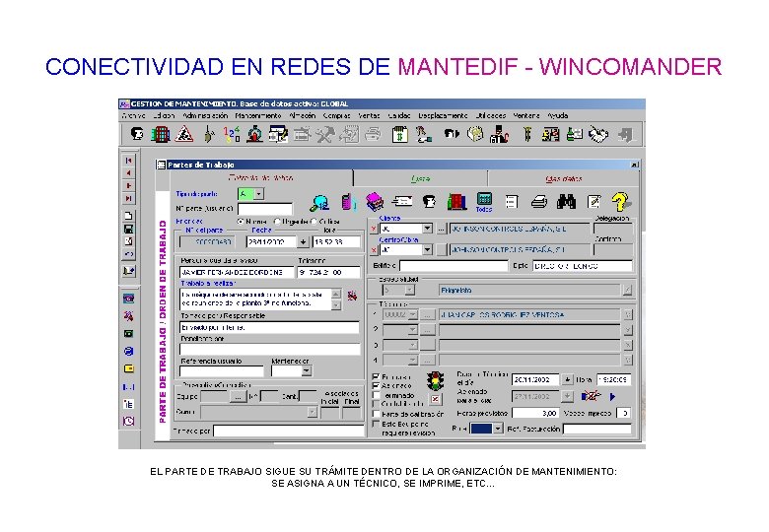Image resolution: width=769 pixels, height=532 pixels.
Task: Click the building grid icon in main toolbar
Action: (x=160, y=134)
